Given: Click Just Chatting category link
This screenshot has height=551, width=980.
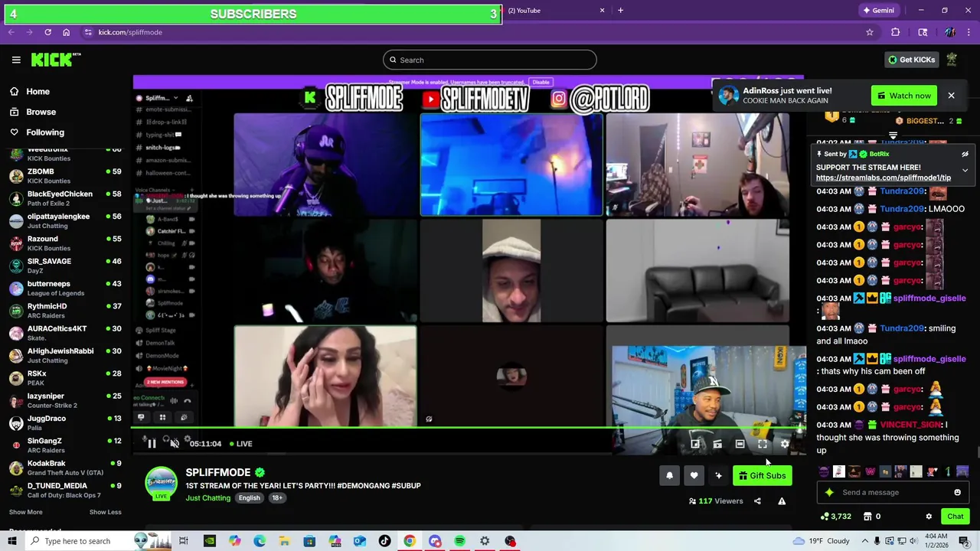Looking at the screenshot, I should click(x=208, y=498).
